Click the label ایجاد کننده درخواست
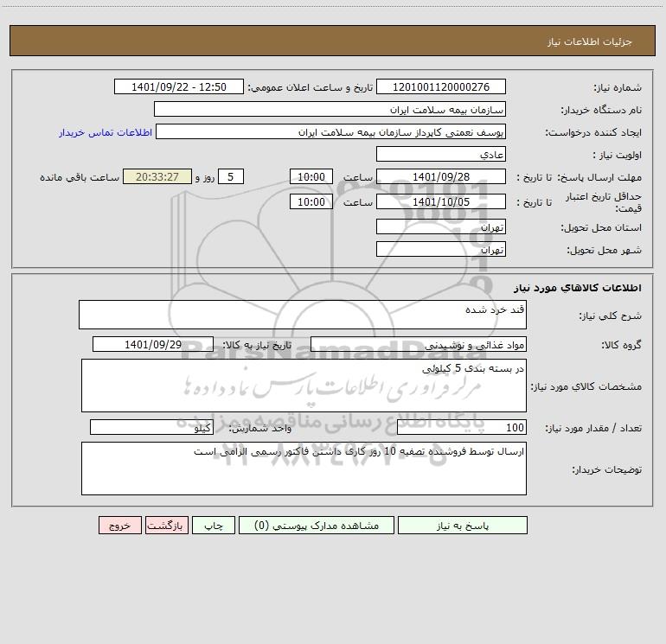The image size is (666, 644). tap(593, 132)
